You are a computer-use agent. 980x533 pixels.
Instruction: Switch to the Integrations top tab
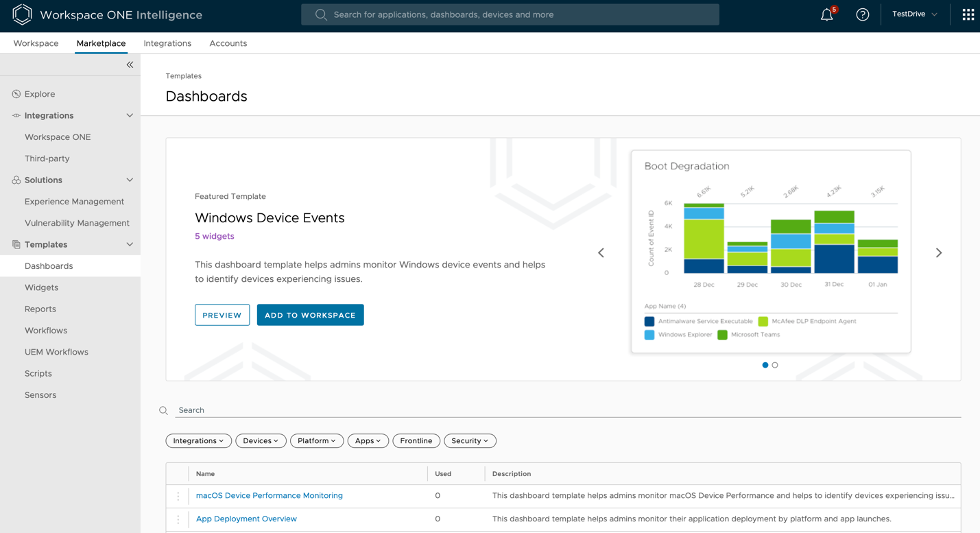(x=167, y=43)
